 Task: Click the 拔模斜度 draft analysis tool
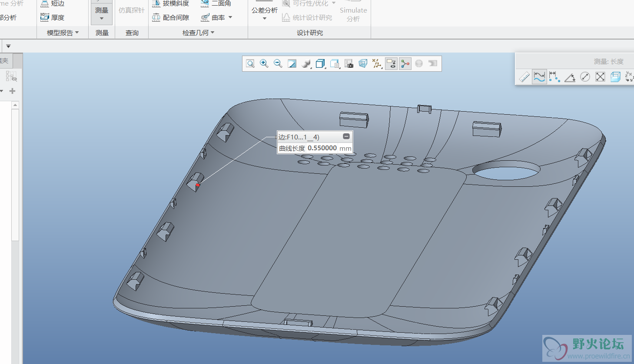pyautogui.click(x=171, y=3)
